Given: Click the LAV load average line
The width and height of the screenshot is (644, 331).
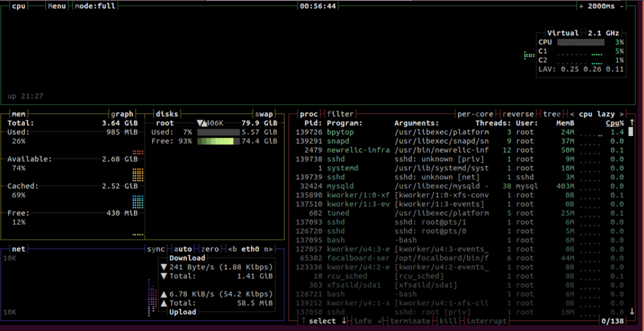Looking at the screenshot, I should coord(581,69).
